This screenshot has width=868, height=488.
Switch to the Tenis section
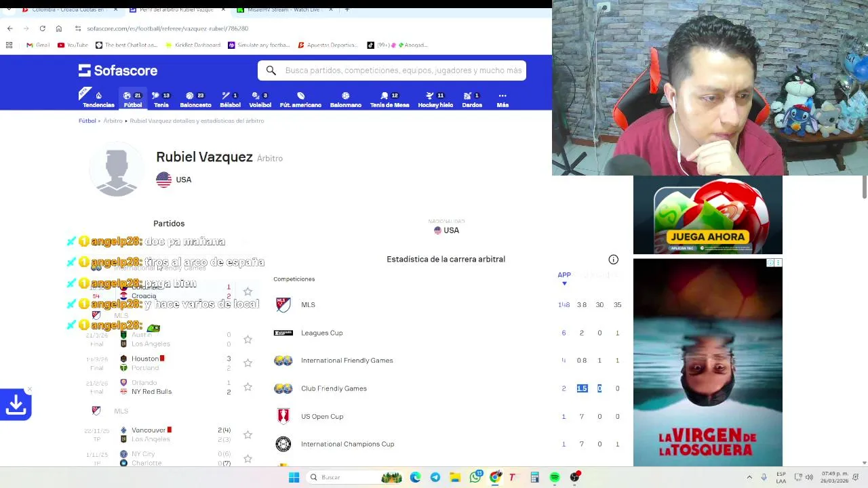point(161,100)
